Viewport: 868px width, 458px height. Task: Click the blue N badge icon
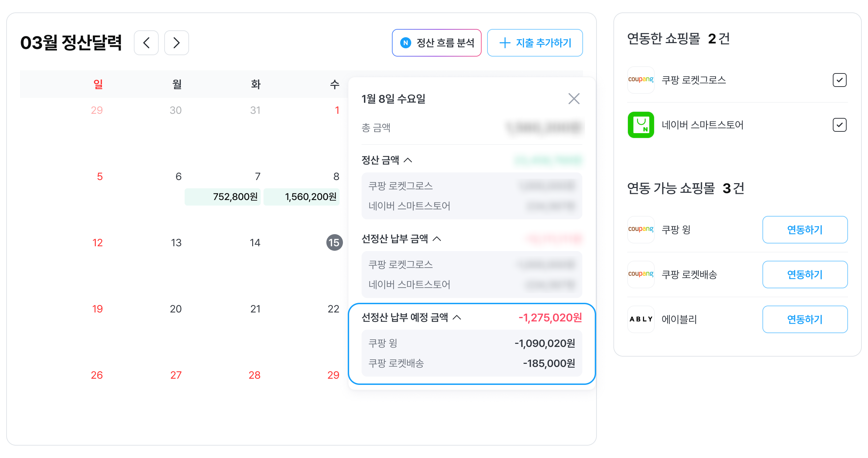(405, 43)
